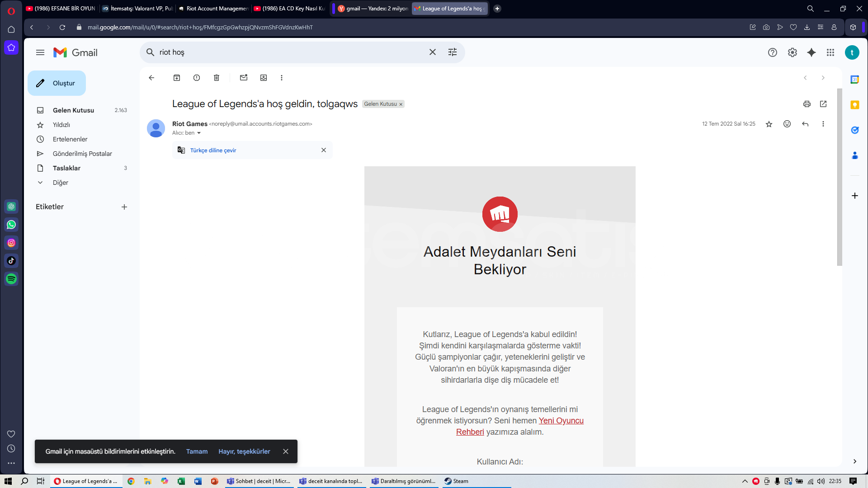Open email in new window
This screenshot has height=488, width=868.
pos(823,104)
